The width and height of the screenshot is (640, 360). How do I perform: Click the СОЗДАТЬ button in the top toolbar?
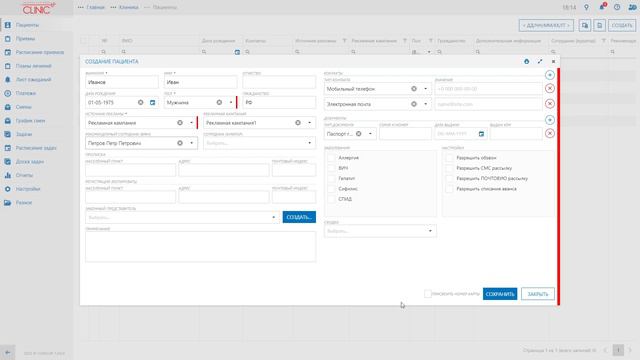click(622, 25)
